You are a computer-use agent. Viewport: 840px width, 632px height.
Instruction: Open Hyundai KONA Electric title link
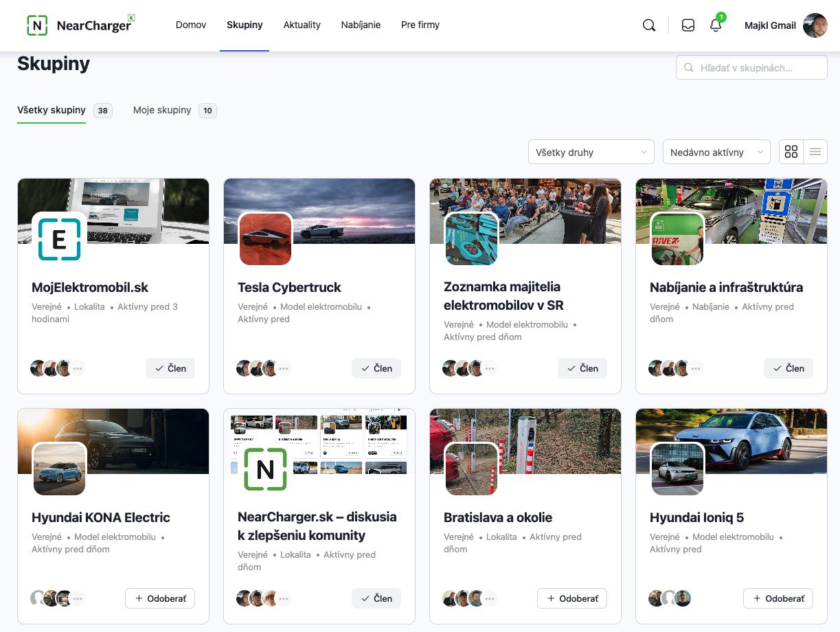101,517
